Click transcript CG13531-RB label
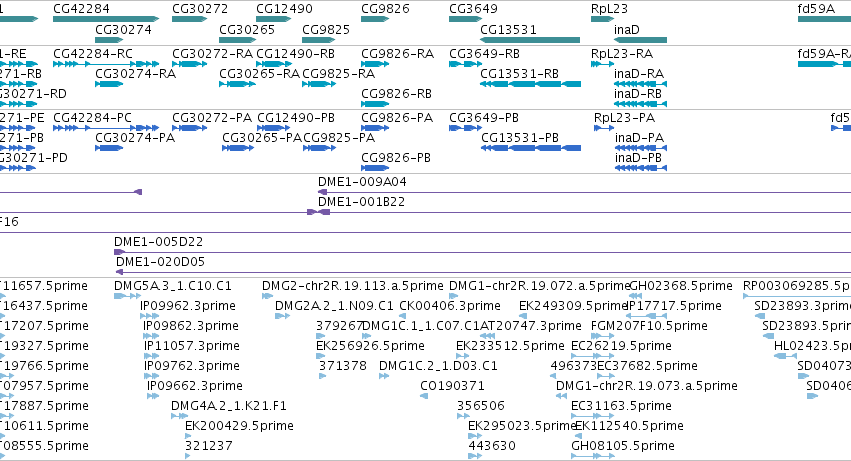Screen dimensions: 851x461 tap(520, 73)
